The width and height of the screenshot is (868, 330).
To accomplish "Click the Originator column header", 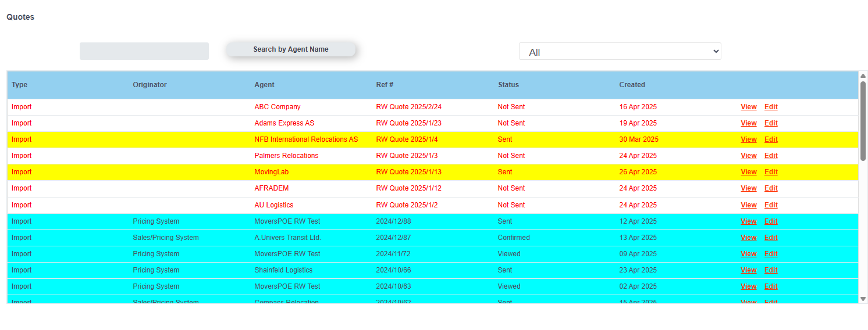I will click(x=150, y=85).
